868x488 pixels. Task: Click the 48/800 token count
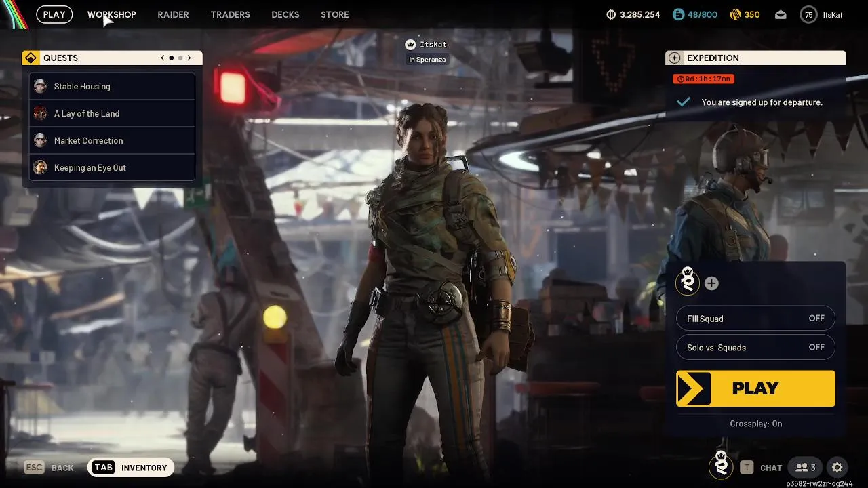(703, 14)
